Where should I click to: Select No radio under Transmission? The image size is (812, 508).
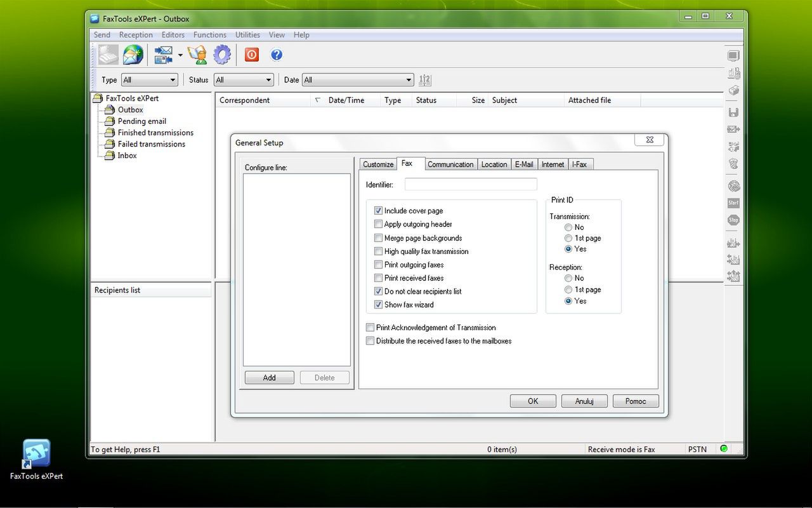568,227
